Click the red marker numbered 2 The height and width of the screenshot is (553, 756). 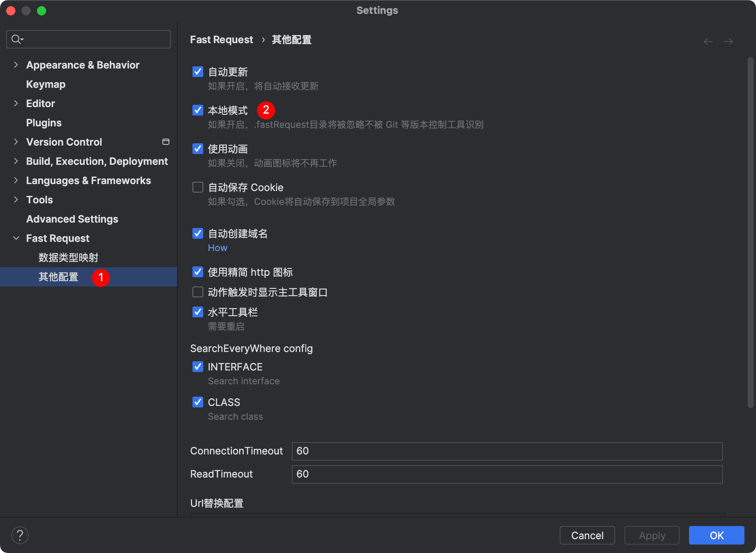point(266,110)
